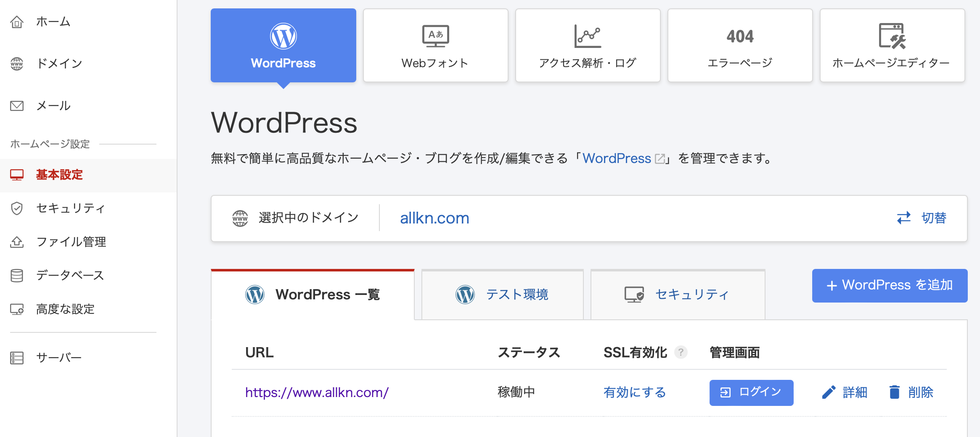The image size is (980, 437).
Task: Select the WordPress top card
Action: pyautogui.click(x=283, y=45)
